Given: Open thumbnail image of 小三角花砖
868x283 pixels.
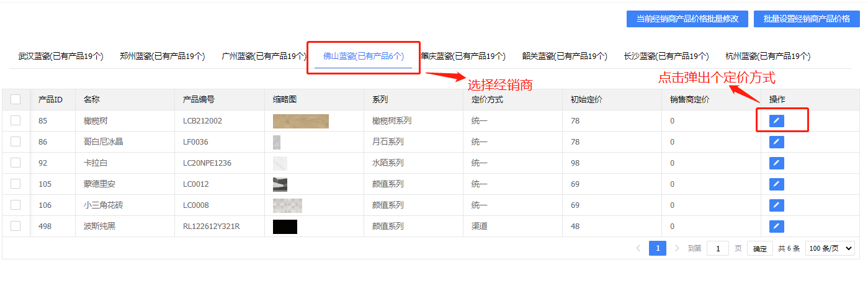Looking at the screenshot, I should click(x=287, y=205).
